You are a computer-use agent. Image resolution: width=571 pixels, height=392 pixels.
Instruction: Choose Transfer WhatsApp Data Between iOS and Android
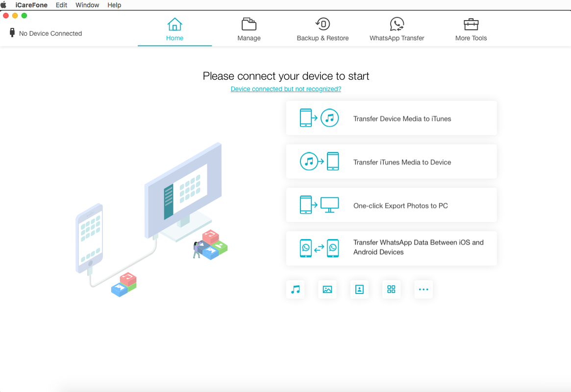pyautogui.click(x=392, y=248)
